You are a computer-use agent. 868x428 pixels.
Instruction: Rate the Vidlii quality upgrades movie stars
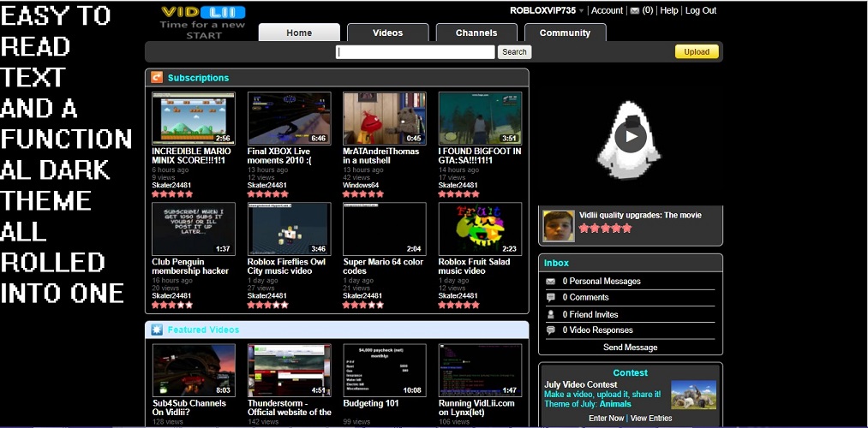[605, 228]
